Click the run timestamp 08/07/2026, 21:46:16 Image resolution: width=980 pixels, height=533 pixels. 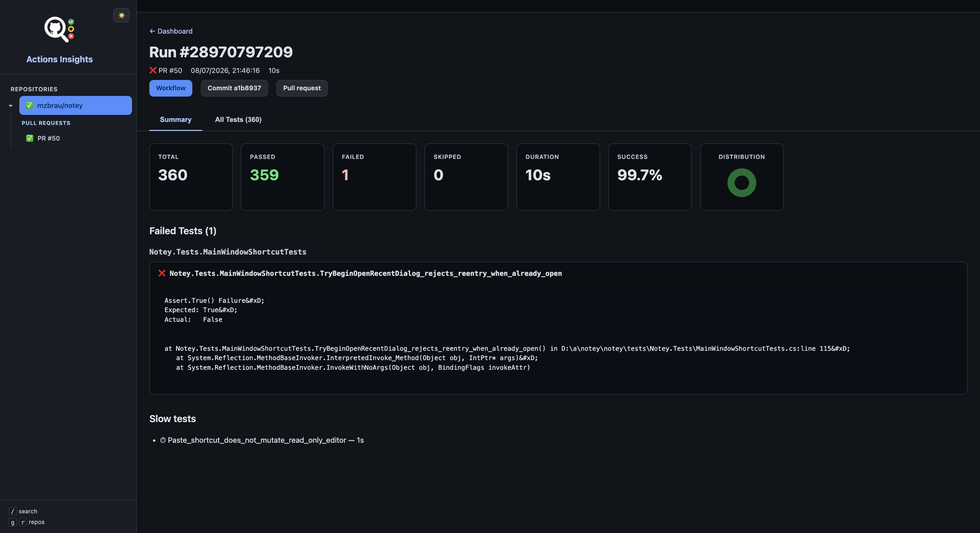pos(225,71)
